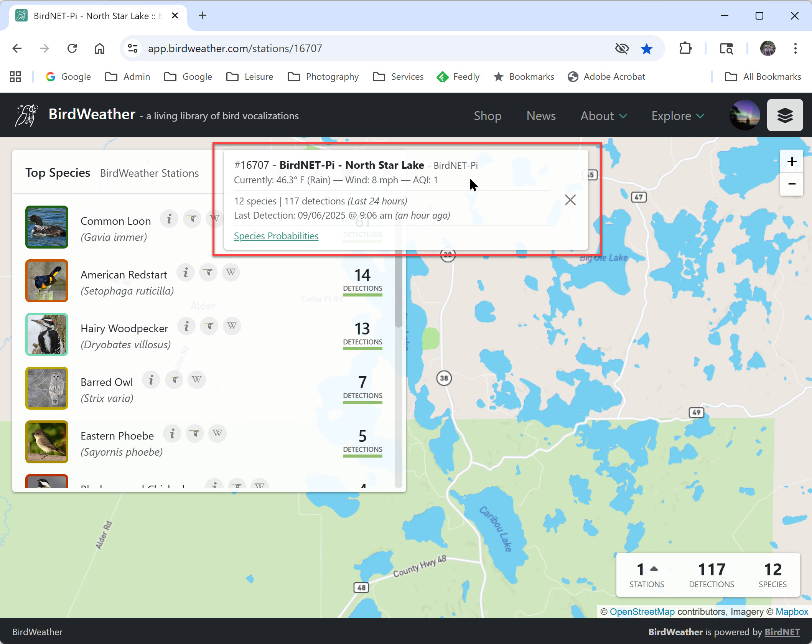Open Species Probabilities link
812x644 pixels.
point(276,236)
